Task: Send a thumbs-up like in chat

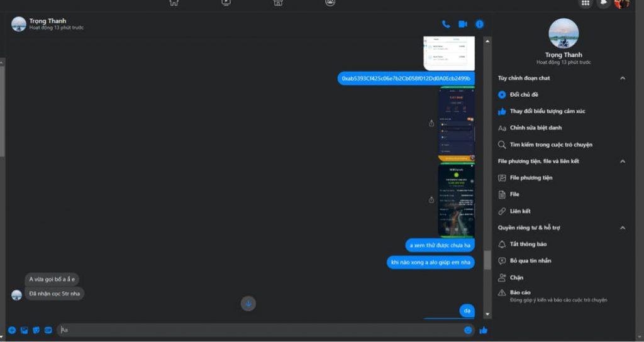Action: [484, 330]
